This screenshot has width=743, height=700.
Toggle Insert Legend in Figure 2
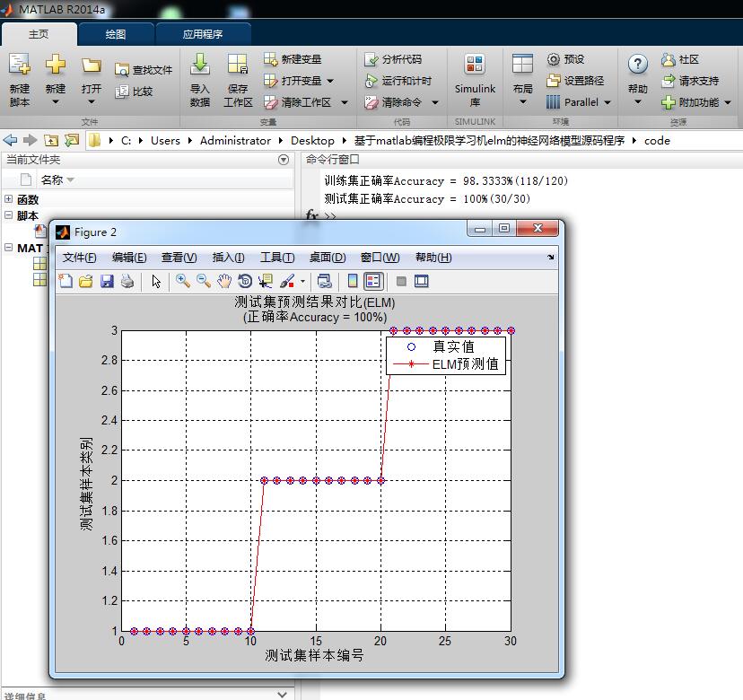(373, 281)
